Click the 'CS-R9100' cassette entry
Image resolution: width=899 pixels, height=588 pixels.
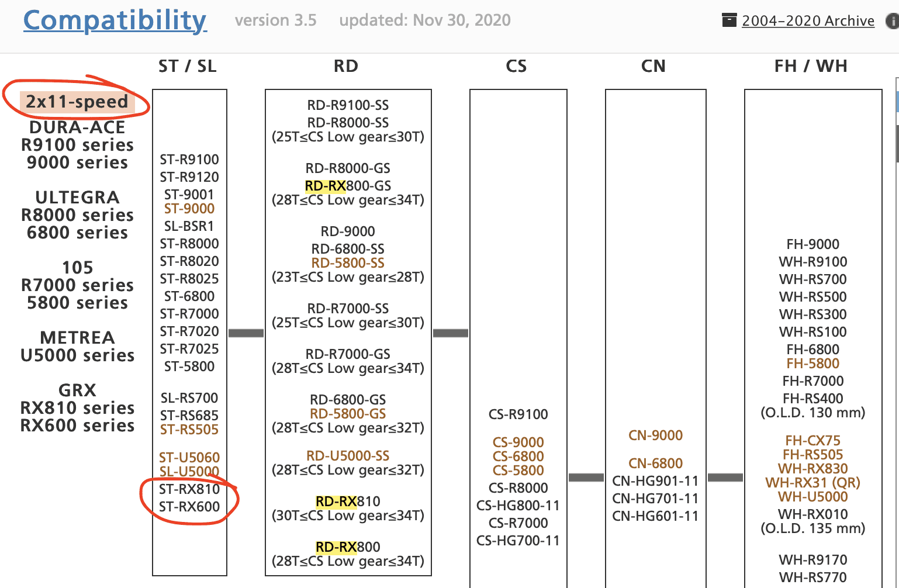[518, 414]
